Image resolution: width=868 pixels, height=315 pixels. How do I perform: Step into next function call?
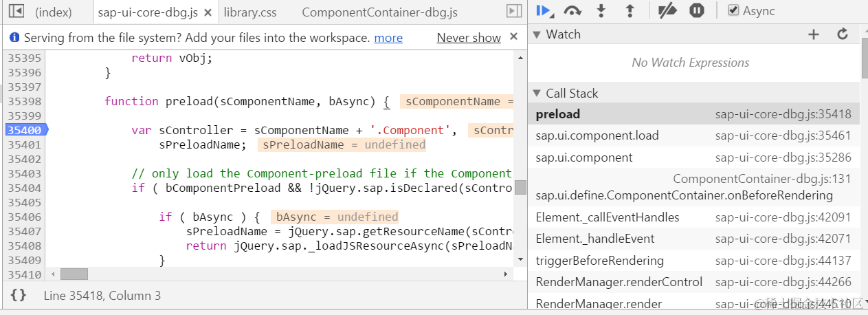pos(601,10)
